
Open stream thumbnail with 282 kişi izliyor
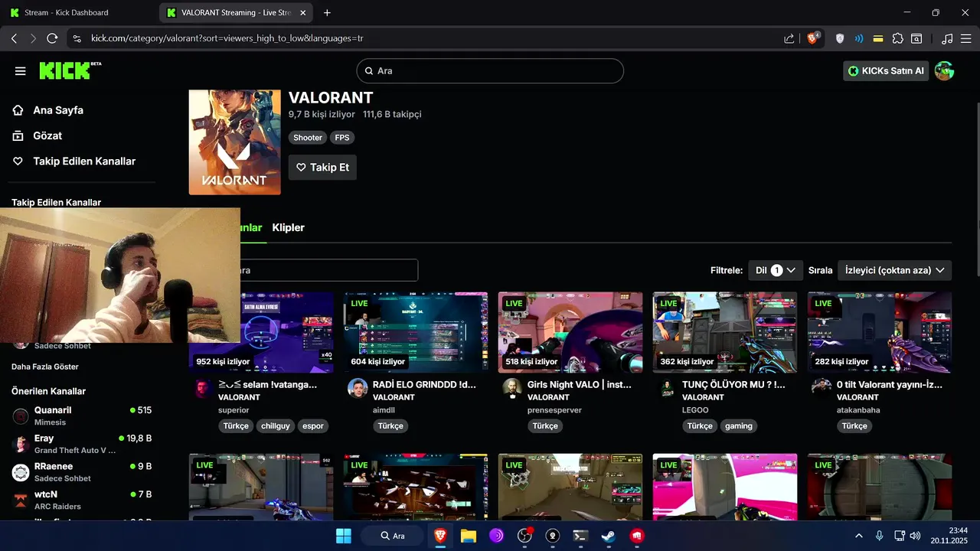[x=880, y=332]
